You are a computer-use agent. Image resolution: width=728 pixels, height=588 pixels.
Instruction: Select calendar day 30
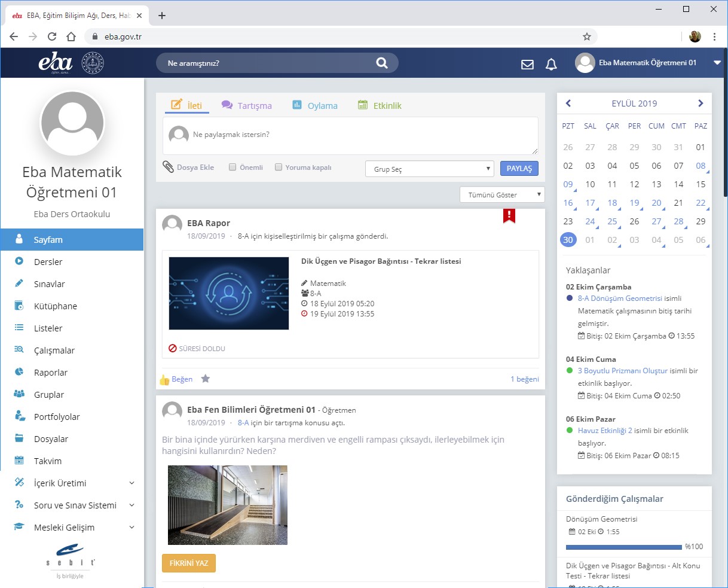tap(568, 240)
